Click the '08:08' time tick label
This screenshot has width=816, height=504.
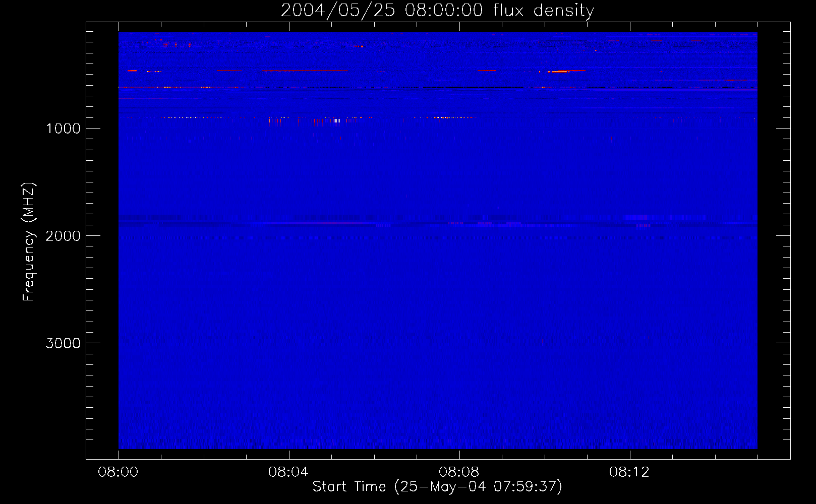[x=459, y=472]
